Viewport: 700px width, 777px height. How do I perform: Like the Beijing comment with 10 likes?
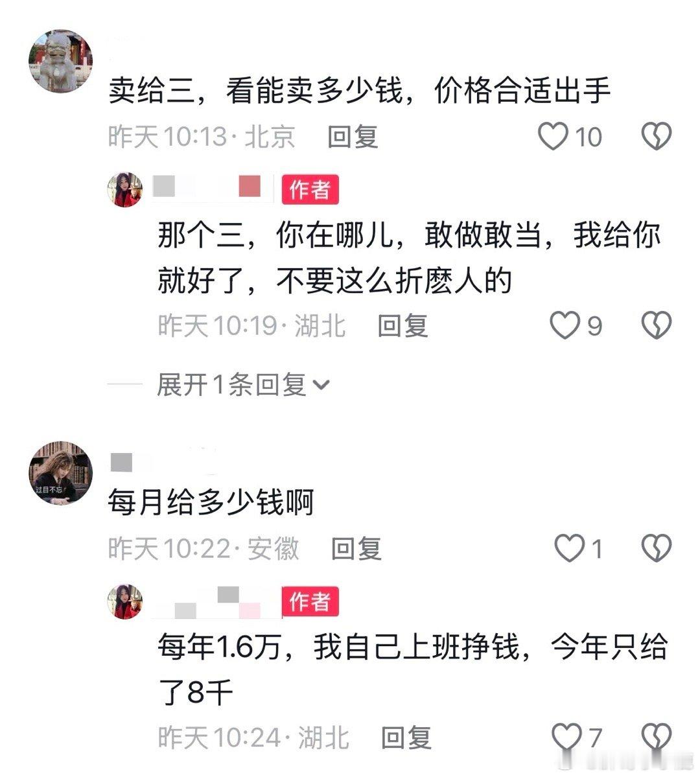[x=553, y=136]
